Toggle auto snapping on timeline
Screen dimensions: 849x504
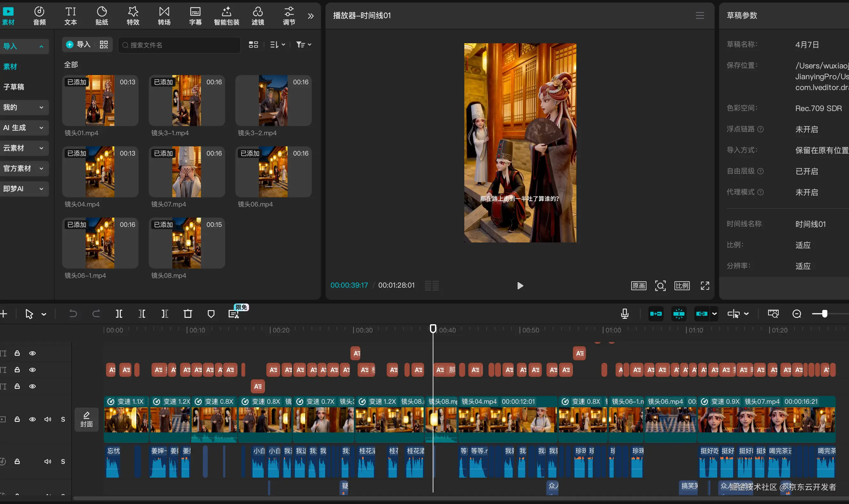tap(679, 313)
